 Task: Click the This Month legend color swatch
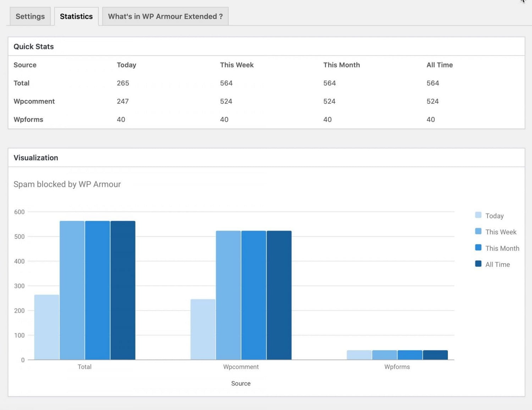tap(478, 248)
